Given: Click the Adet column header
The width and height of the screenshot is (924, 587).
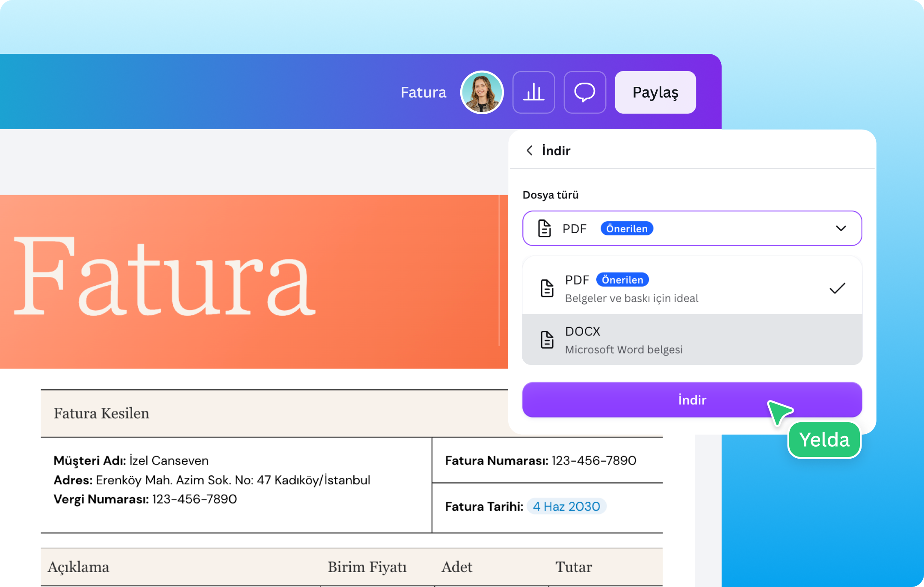Looking at the screenshot, I should point(457,567).
